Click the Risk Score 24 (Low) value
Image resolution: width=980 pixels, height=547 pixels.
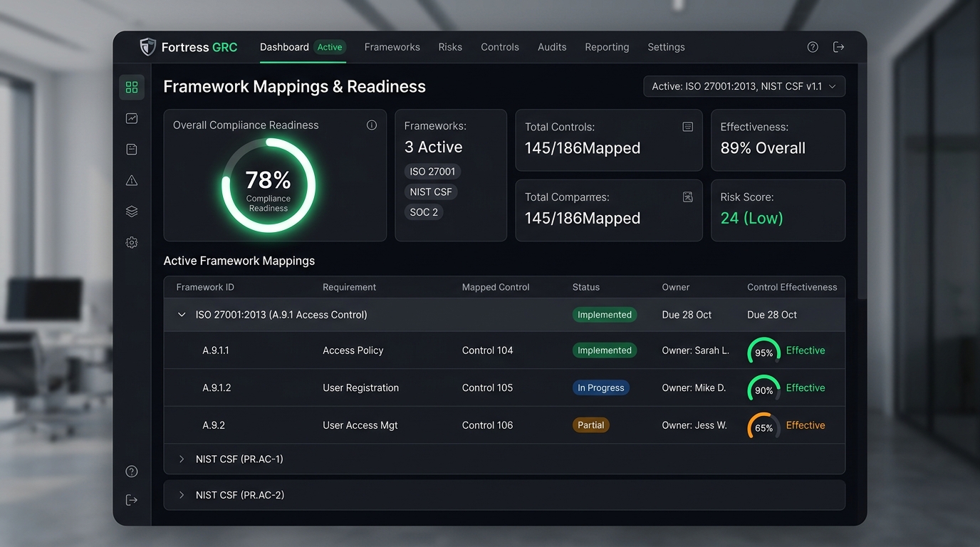751,218
